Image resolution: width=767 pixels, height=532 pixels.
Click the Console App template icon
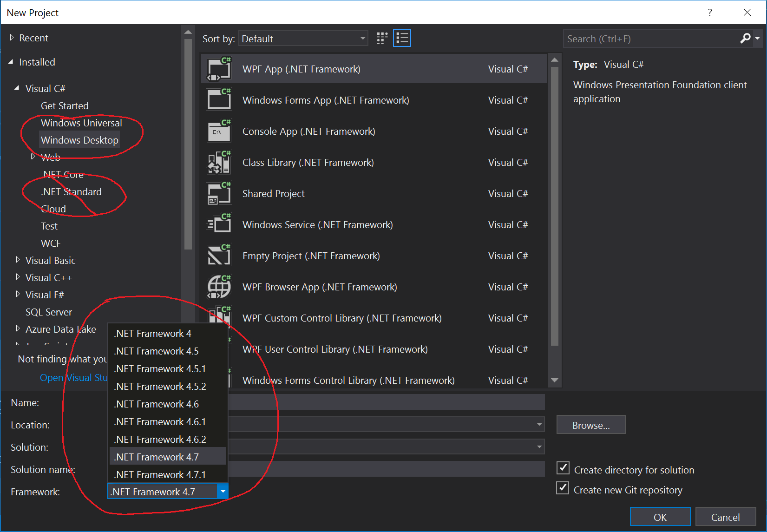[x=219, y=131]
